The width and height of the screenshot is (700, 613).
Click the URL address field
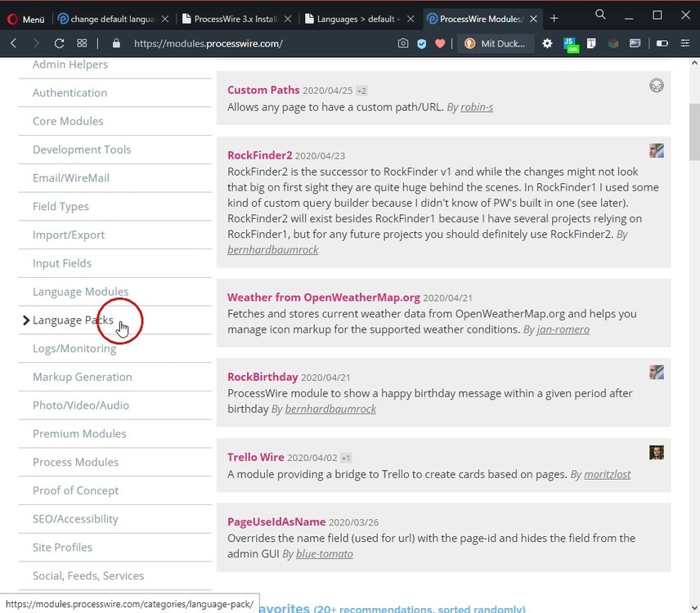245,43
